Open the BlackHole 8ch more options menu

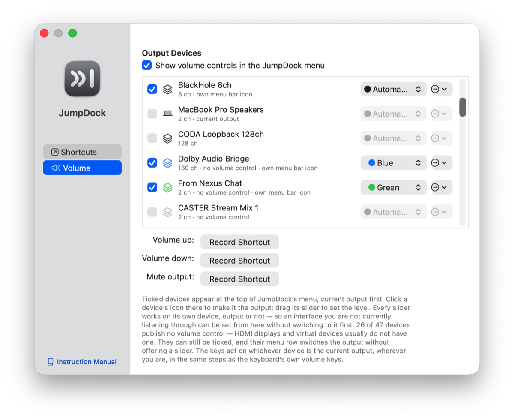[x=442, y=90]
